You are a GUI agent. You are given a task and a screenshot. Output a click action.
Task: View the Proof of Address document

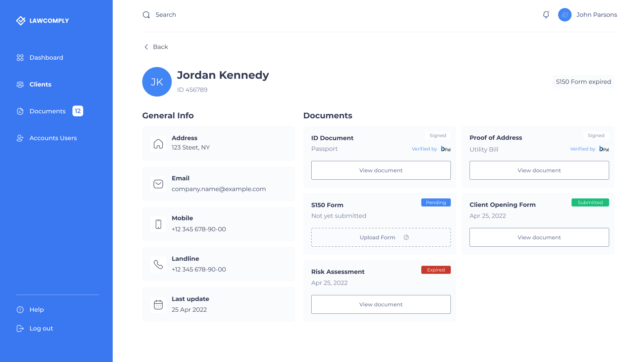(539, 170)
